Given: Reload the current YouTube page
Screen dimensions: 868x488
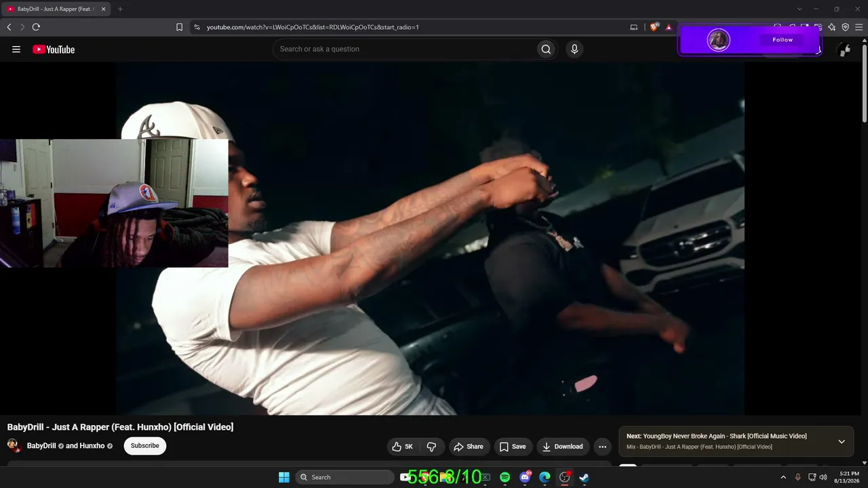Looking at the screenshot, I should point(36,27).
